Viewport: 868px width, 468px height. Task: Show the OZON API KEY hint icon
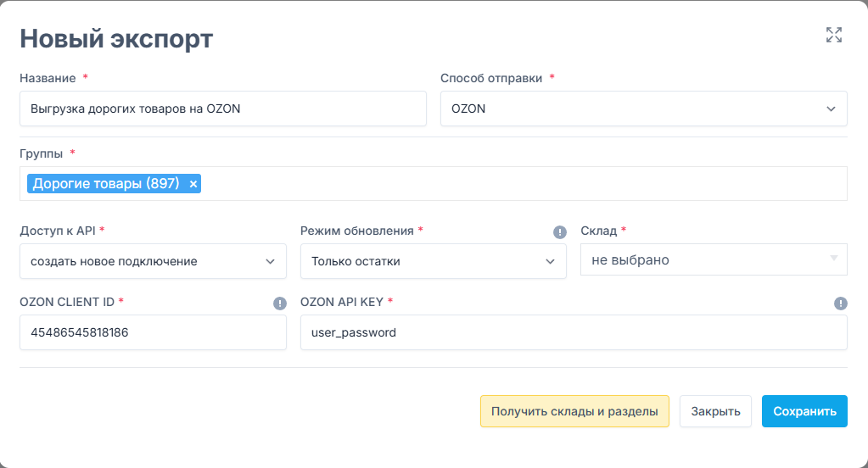click(x=840, y=304)
